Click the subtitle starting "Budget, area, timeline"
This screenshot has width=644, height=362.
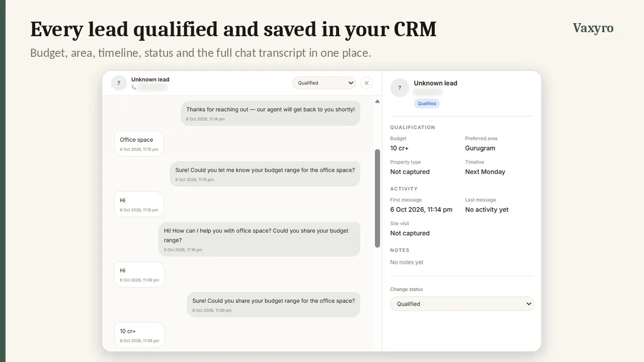[x=201, y=53]
